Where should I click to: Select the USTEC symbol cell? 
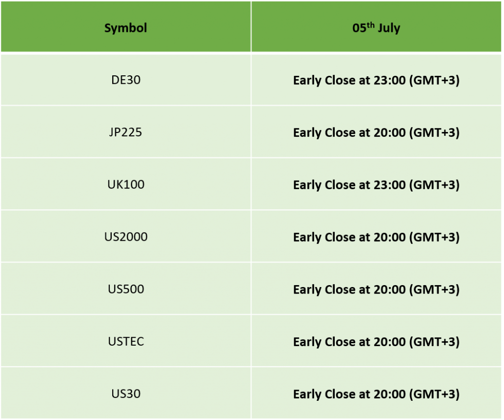point(126,341)
